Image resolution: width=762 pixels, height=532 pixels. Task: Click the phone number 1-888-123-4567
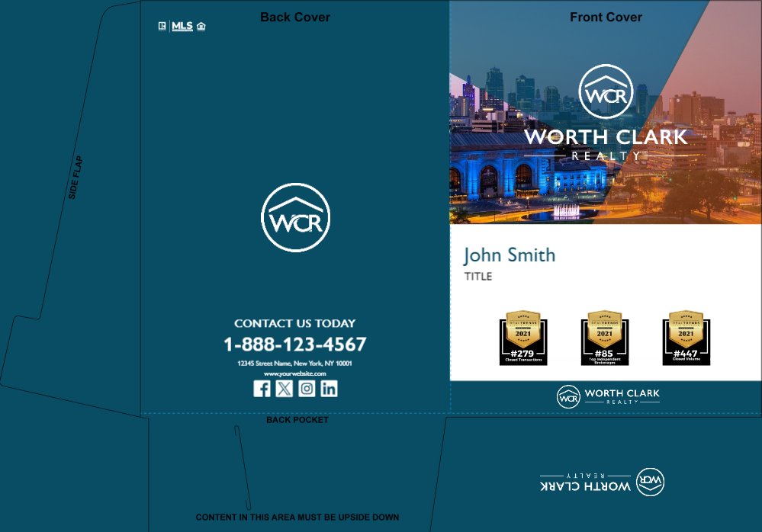[294, 345]
